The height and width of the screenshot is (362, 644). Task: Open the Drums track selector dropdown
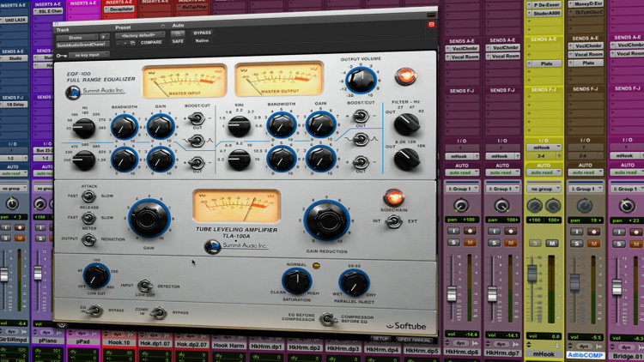point(77,38)
